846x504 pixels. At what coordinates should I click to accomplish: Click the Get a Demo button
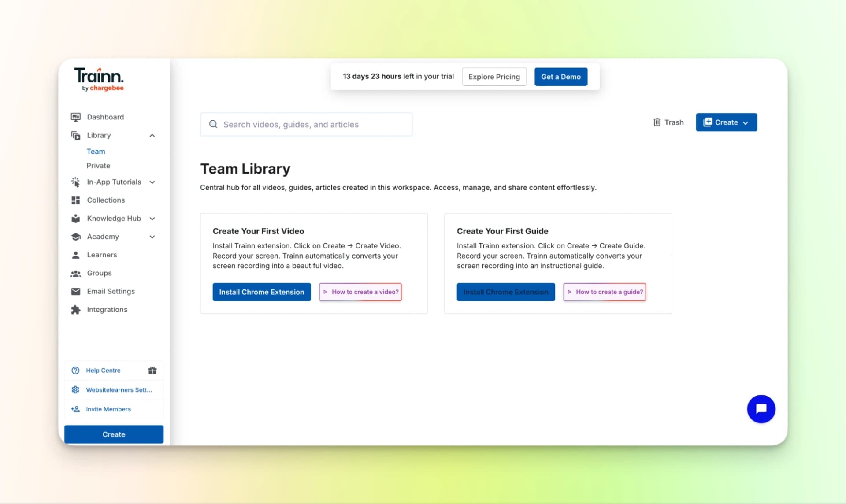[x=560, y=77]
